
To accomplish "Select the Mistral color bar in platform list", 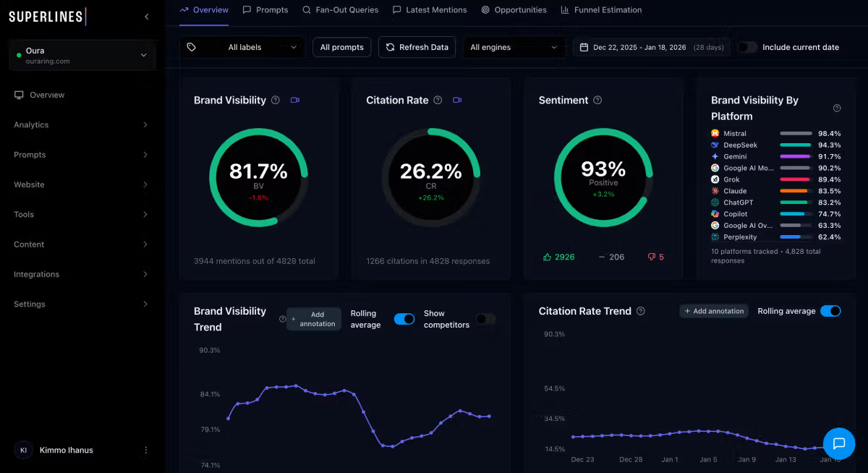I will 796,133.
